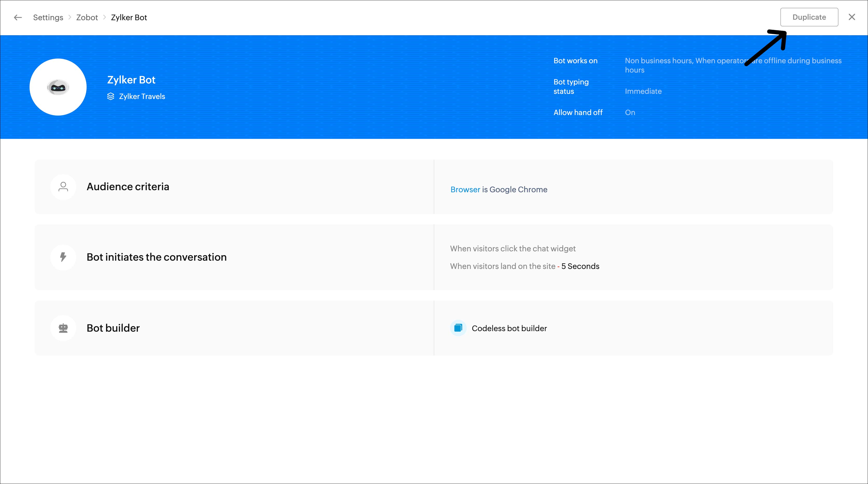868x484 pixels.
Task: Click the 5 Seconds delay value
Action: click(x=580, y=266)
